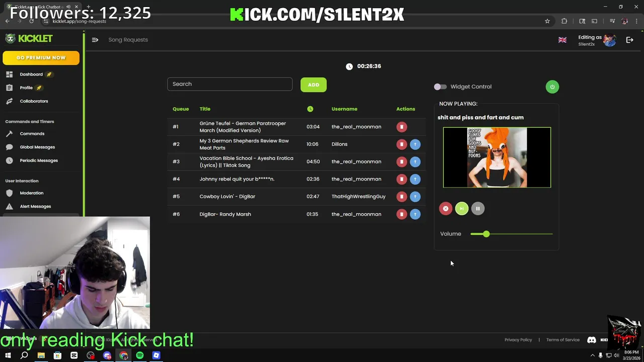644x362 pixels.
Task: Click the Chrome cast icon
Action: (x=594, y=21)
